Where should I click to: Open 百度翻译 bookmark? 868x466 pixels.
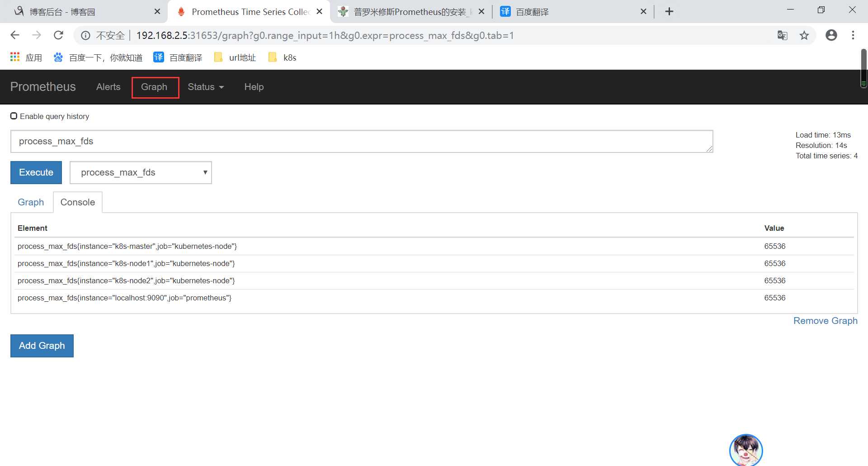178,57
